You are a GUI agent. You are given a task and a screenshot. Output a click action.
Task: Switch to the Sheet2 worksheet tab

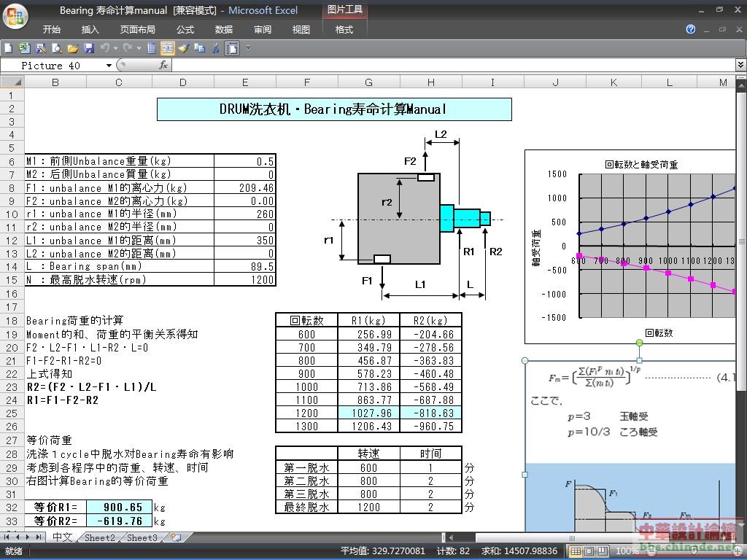point(100,537)
